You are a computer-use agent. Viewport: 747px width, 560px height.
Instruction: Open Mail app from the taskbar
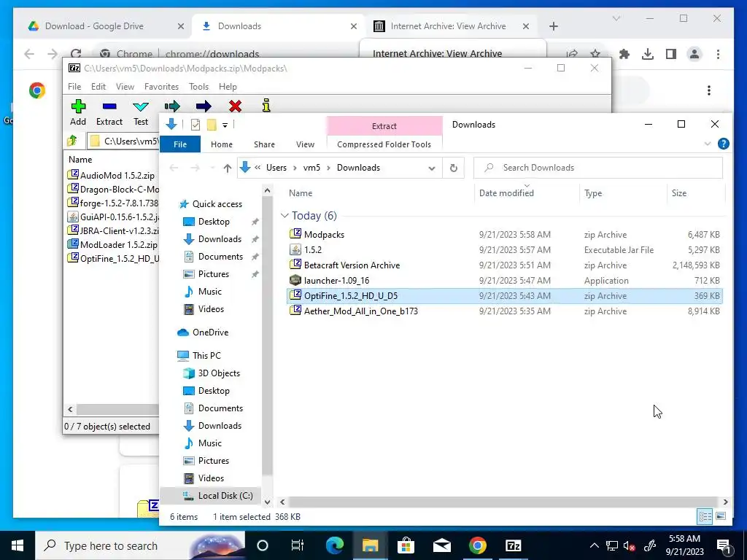click(441, 545)
